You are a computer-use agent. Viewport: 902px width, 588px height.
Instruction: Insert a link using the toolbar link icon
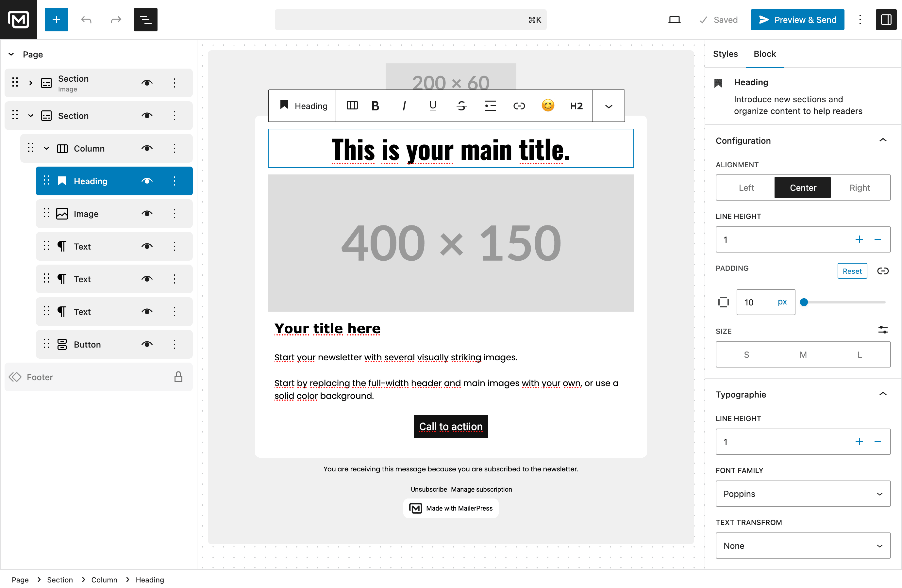[x=519, y=106]
